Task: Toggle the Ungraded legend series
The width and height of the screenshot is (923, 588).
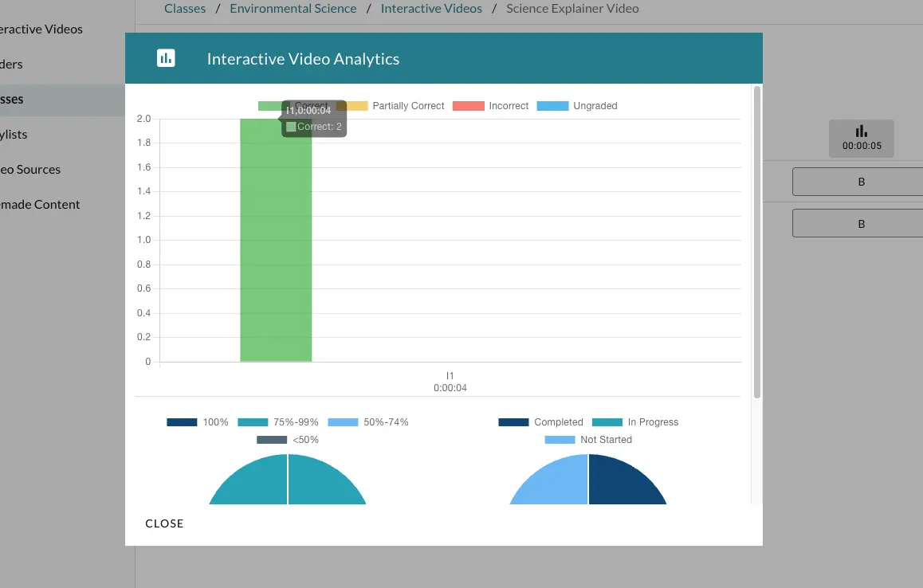Action: click(x=577, y=106)
